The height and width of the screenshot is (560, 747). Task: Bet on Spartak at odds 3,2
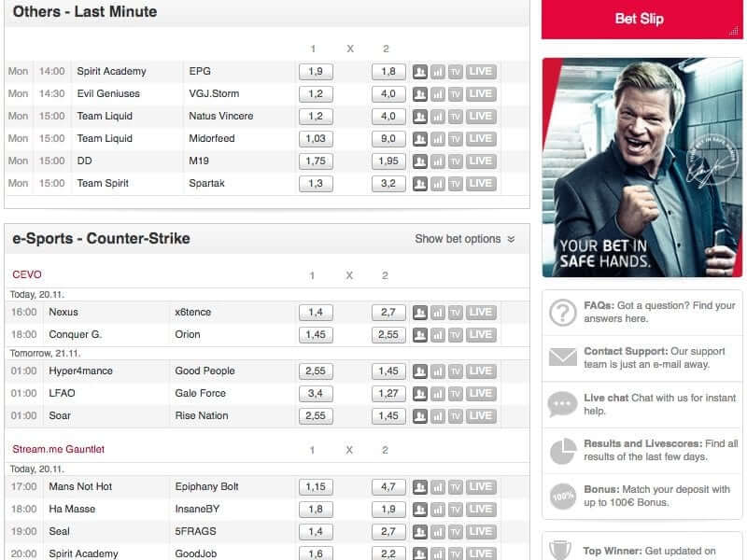[388, 183]
